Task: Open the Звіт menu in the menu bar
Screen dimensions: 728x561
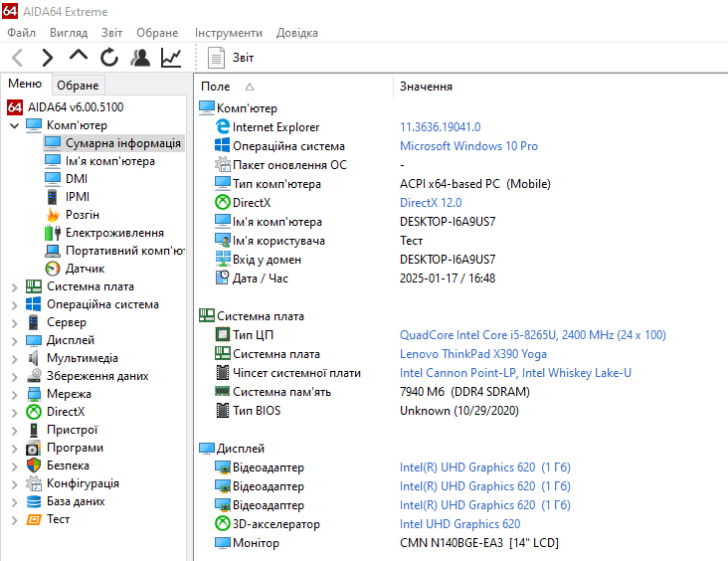Action: [x=112, y=33]
